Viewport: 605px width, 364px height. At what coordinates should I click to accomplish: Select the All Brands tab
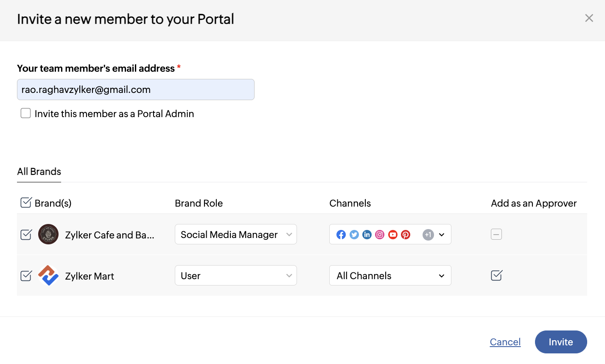39,171
